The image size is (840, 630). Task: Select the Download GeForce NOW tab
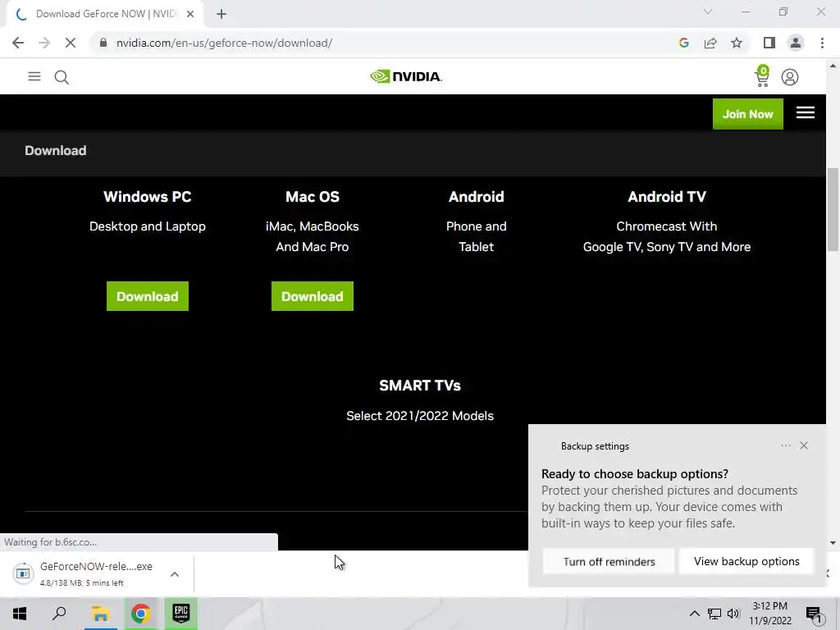coord(104,14)
